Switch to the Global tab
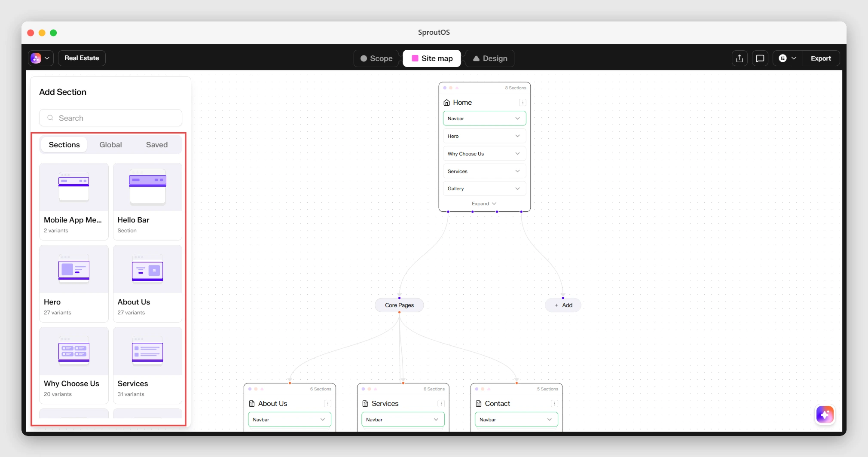 pos(110,144)
